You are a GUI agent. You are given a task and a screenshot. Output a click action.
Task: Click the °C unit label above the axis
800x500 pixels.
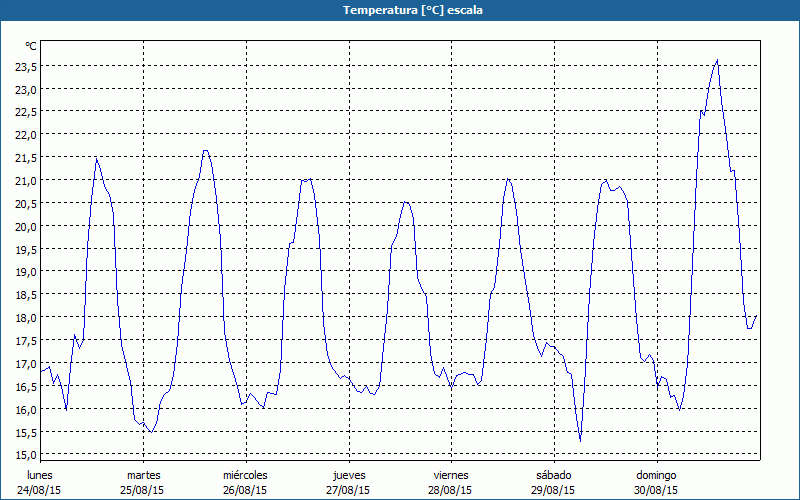click(x=31, y=46)
